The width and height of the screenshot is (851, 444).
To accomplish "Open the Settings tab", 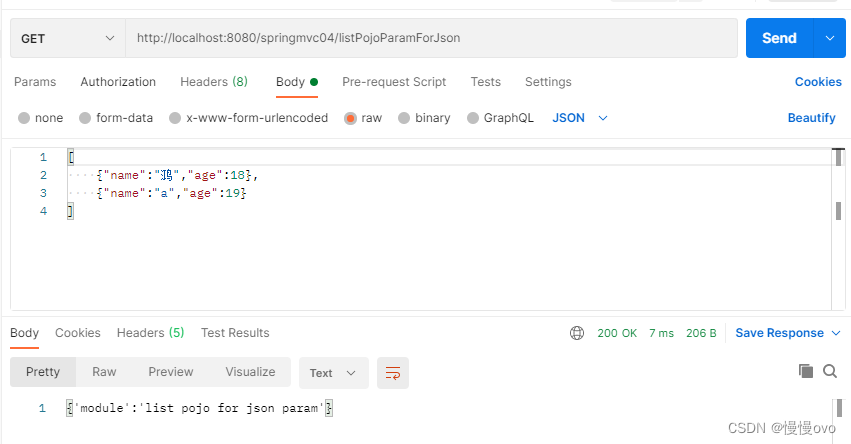I will [548, 82].
